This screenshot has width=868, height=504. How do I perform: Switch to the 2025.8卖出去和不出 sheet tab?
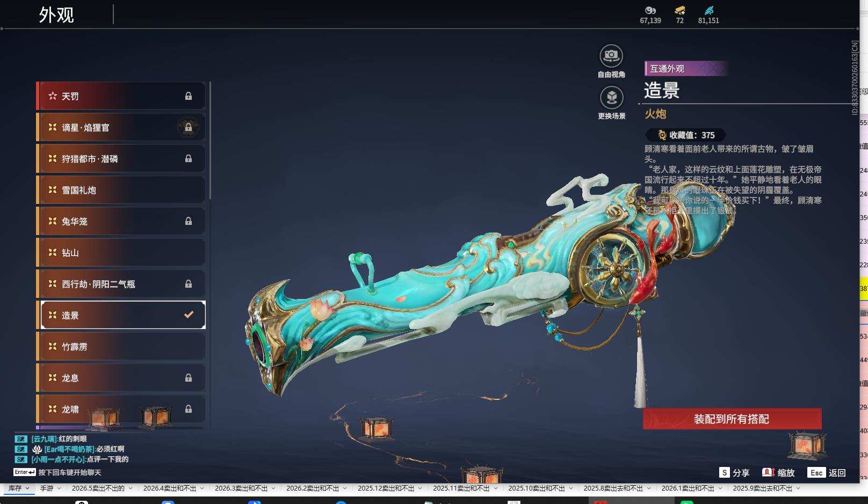(x=613, y=488)
